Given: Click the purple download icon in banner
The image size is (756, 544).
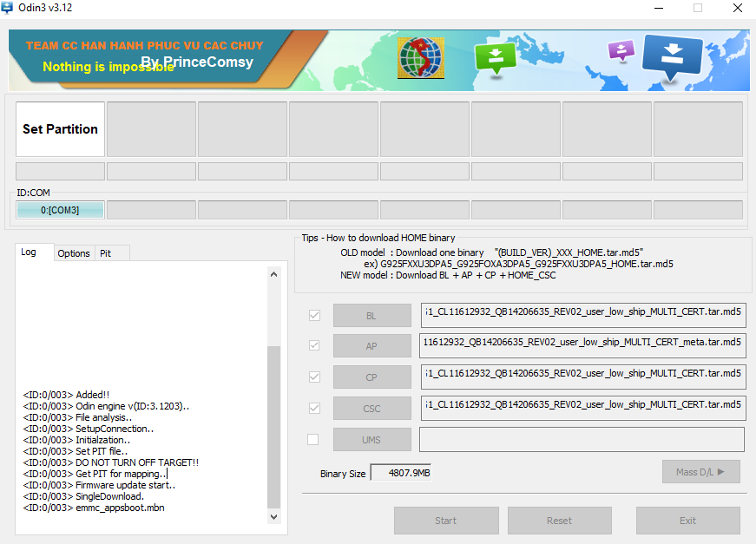Looking at the screenshot, I should click(x=621, y=50).
